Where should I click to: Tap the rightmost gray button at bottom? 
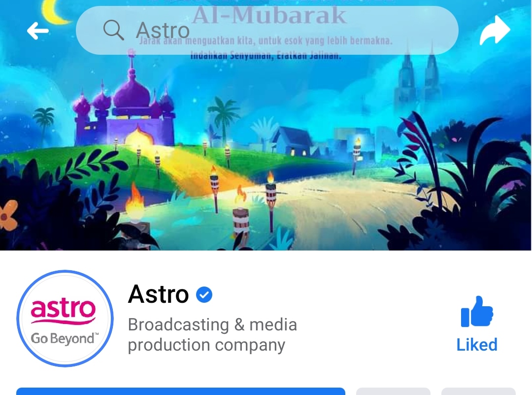point(478,391)
